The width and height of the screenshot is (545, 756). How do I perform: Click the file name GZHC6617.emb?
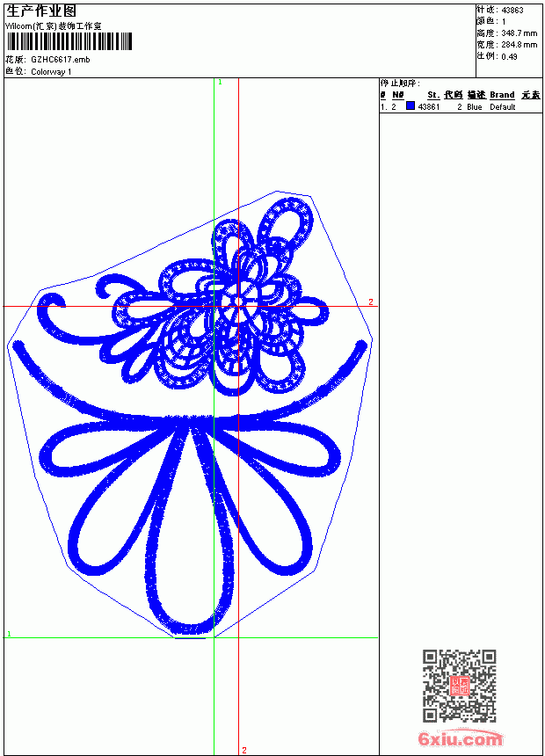pyautogui.click(x=61, y=60)
